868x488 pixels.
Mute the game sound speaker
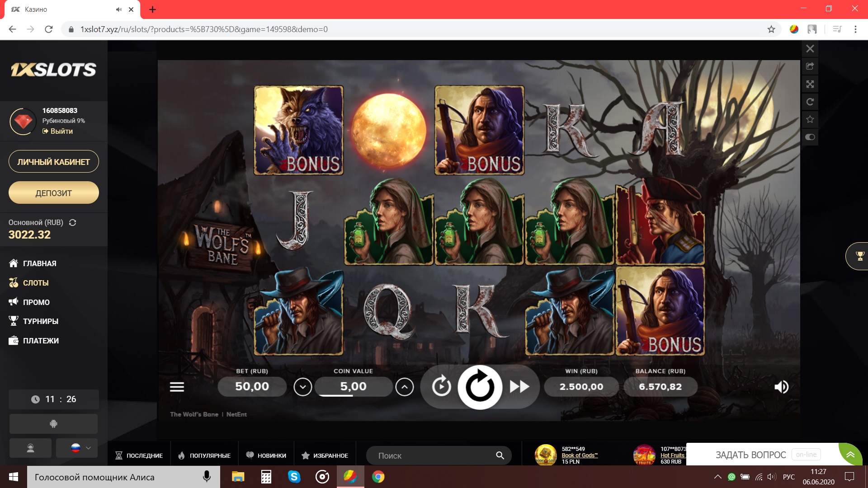click(781, 387)
